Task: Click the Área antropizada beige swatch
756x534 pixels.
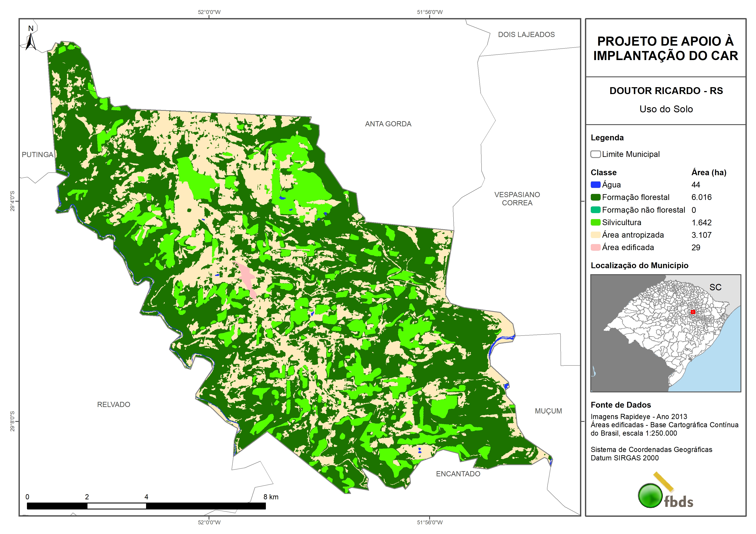Action: 595,235
